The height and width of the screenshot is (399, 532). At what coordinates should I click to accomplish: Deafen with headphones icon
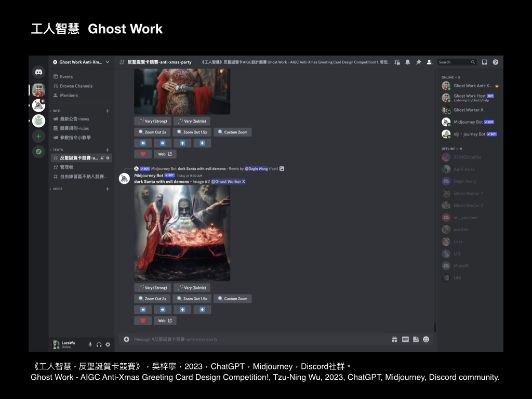99,344
